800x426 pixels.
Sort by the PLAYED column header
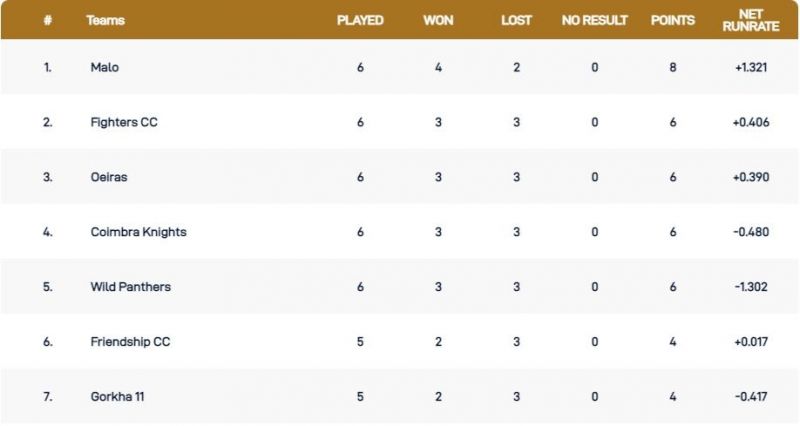(x=360, y=20)
